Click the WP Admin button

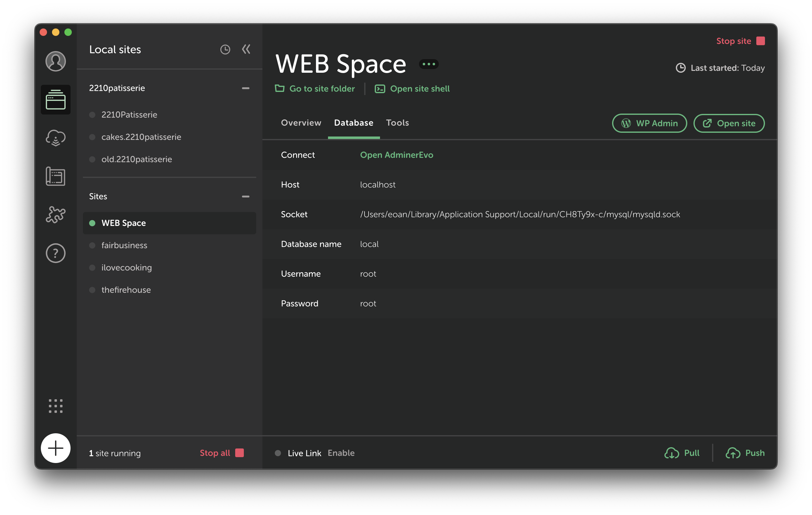point(649,123)
